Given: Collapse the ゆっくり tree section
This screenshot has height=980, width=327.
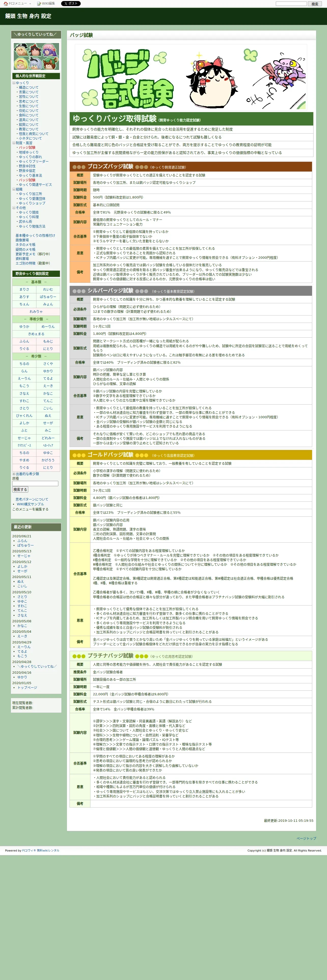Looking at the screenshot, I should [x=14, y=82].
